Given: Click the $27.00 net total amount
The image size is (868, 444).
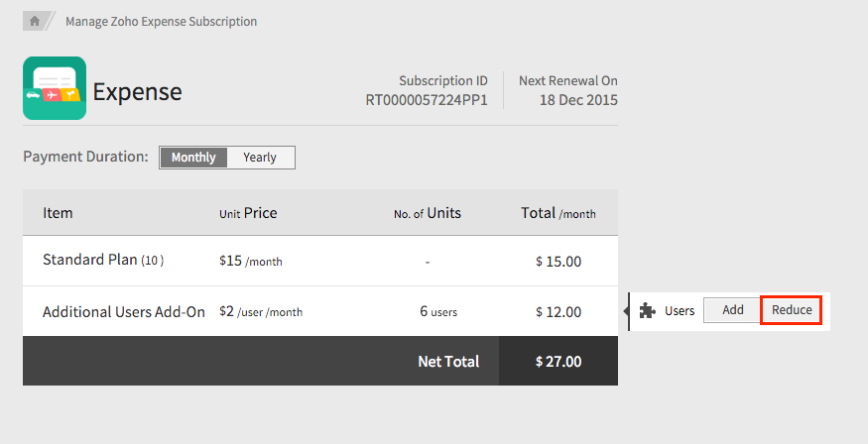Looking at the screenshot, I should tap(558, 362).
